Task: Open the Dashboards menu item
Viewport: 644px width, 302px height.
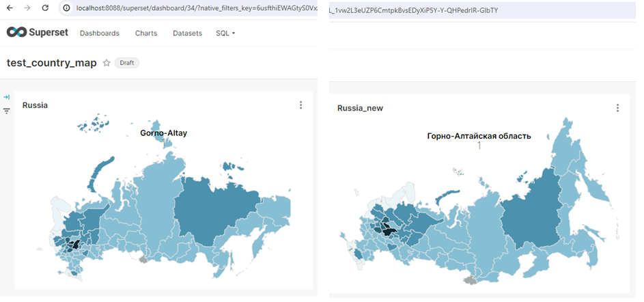Action: 100,33
